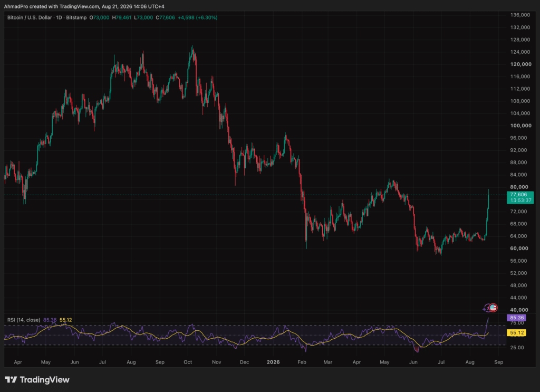This screenshot has width=540, height=392.
Task: Click the purple 85.36 RSI legend value
Action: tap(50, 320)
